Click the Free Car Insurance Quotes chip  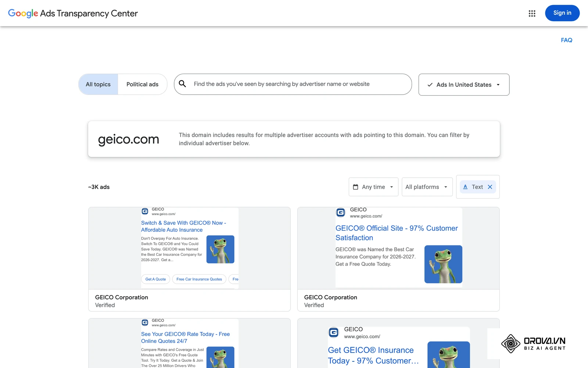tap(199, 279)
